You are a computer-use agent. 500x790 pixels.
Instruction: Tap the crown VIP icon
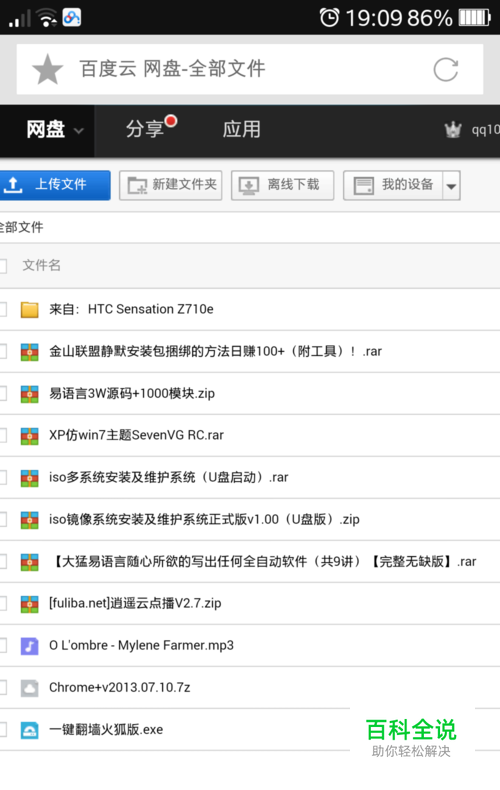(x=453, y=129)
